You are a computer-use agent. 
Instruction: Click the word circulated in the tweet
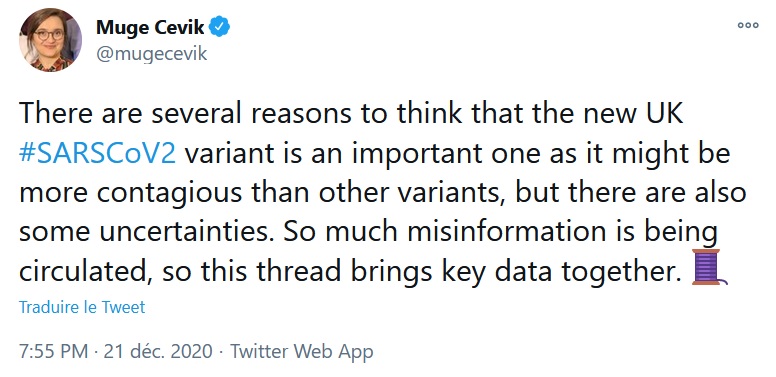coord(87,271)
